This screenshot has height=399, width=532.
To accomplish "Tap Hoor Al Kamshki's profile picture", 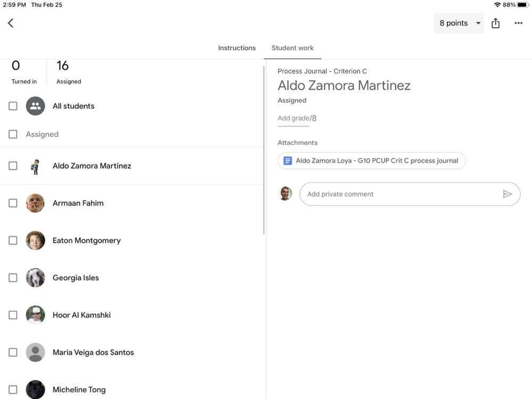I will pyautogui.click(x=35, y=315).
